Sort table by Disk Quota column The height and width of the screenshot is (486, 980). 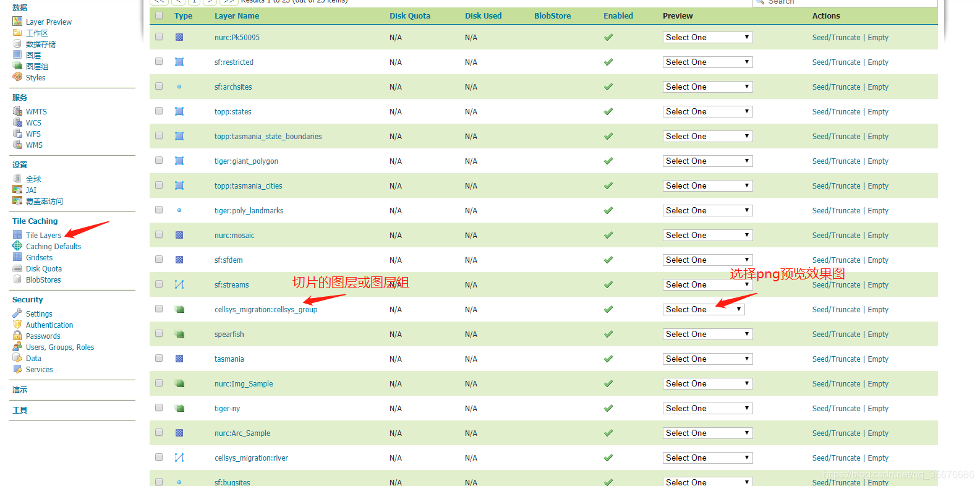(410, 16)
